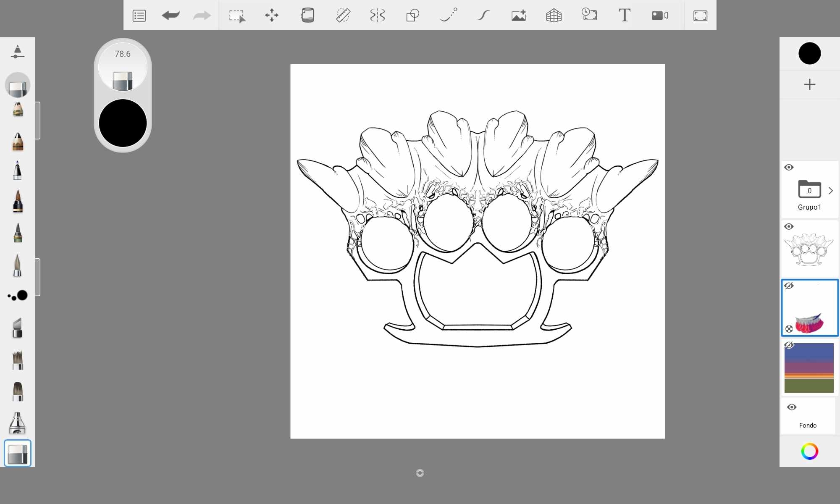Open the brush properties pin at top-left
Screen dimensions: 840x504
click(x=17, y=52)
